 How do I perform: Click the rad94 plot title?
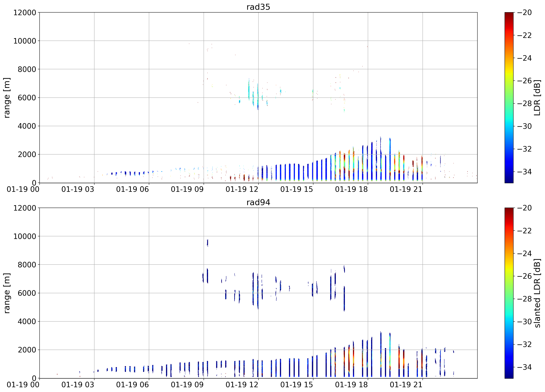point(258,202)
